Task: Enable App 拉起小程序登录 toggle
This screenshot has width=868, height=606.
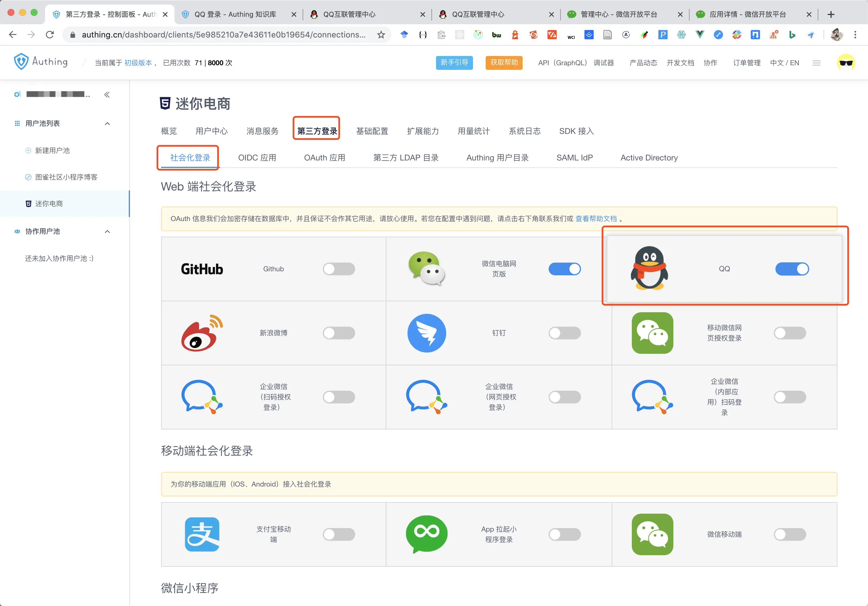Action: coord(565,534)
